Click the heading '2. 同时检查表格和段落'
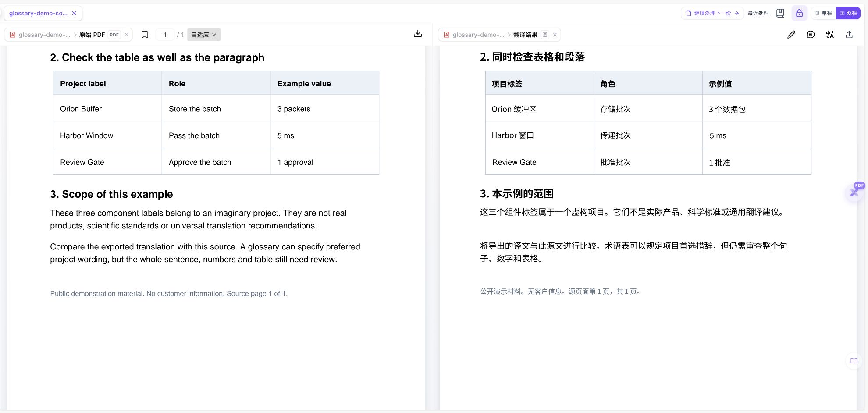Viewport: 868px width, 413px height. pyautogui.click(x=532, y=57)
